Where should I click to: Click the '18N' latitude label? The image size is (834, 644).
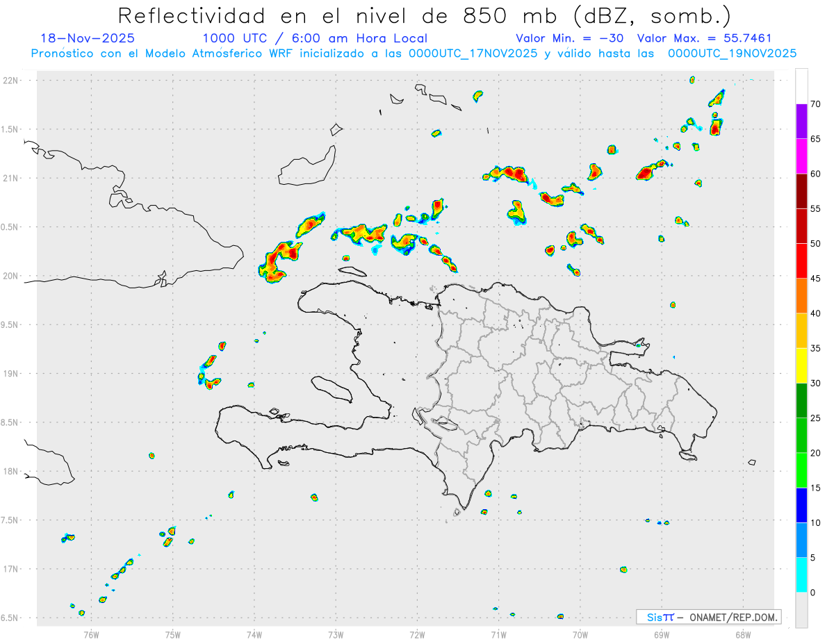[11, 471]
